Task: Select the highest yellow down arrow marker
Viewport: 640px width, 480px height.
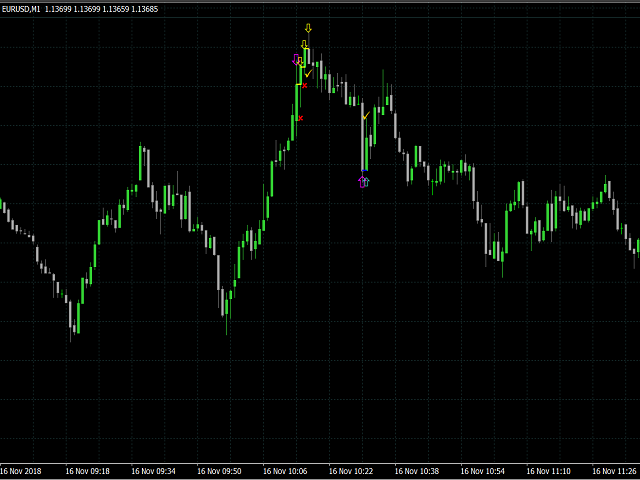Action: 308,28
